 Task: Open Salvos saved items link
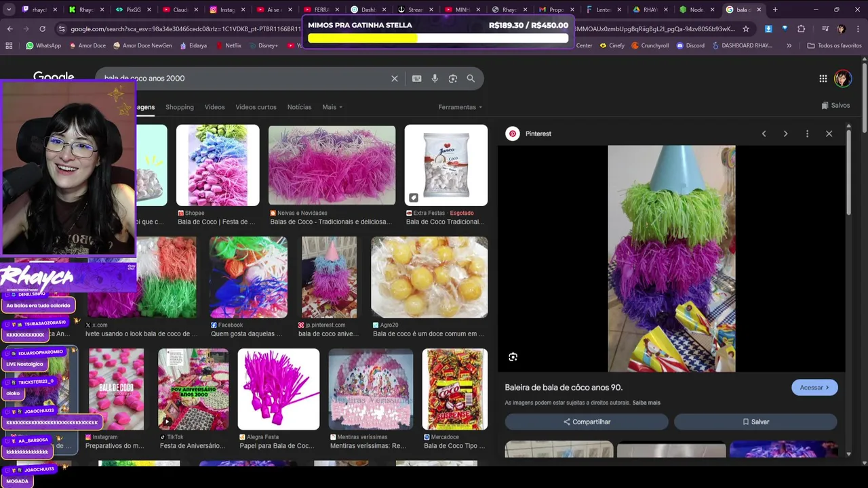835,106
